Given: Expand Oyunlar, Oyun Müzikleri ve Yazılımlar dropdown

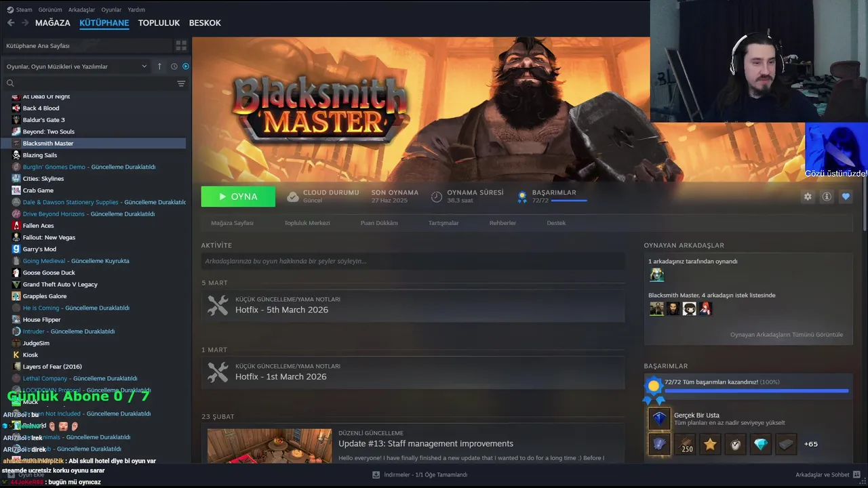Looking at the screenshot, I should [x=77, y=66].
